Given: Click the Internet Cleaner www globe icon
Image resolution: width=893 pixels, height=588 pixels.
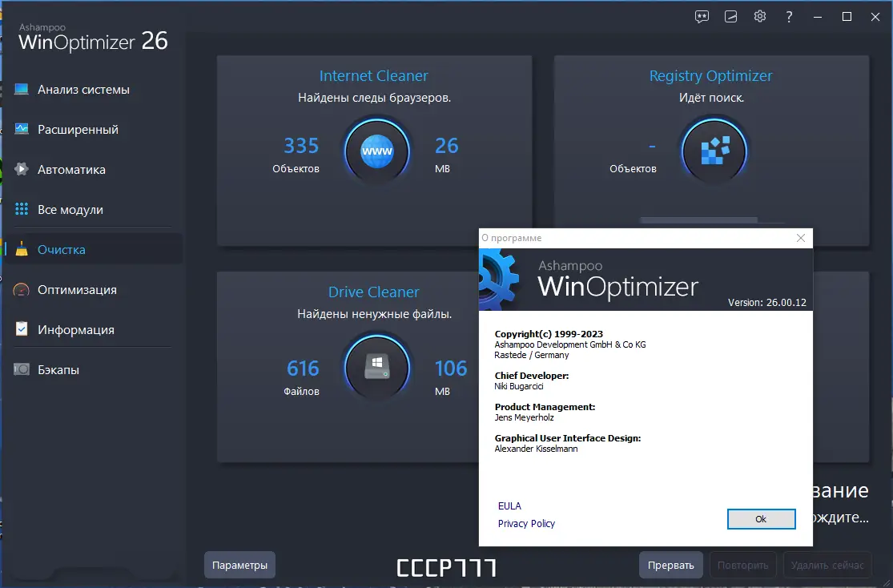Looking at the screenshot, I should 377,151.
